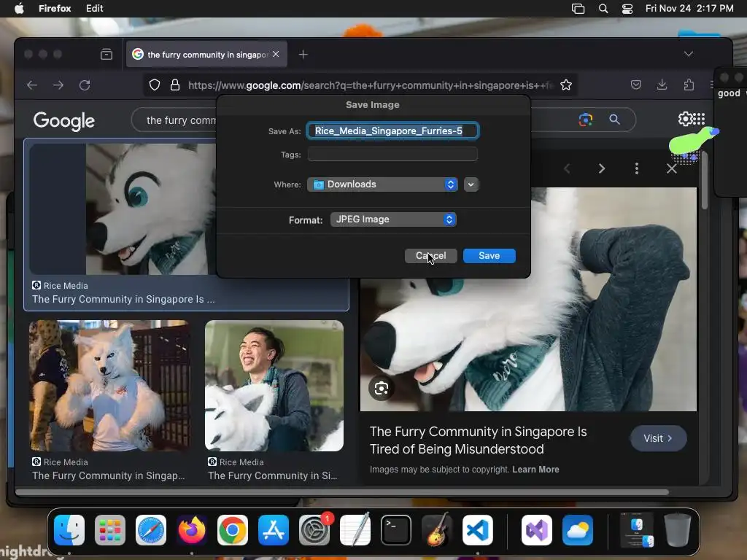This screenshot has height=560, width=747.
Task: Open TextEdit from the Dock
Action: tap(355, 530)
